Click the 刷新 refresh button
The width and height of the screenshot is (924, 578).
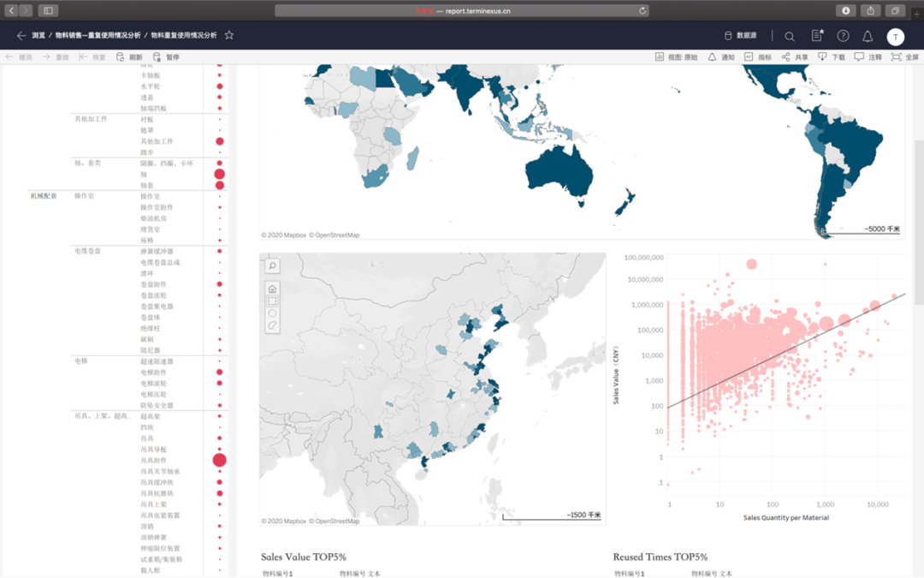[x=130, y=57]
